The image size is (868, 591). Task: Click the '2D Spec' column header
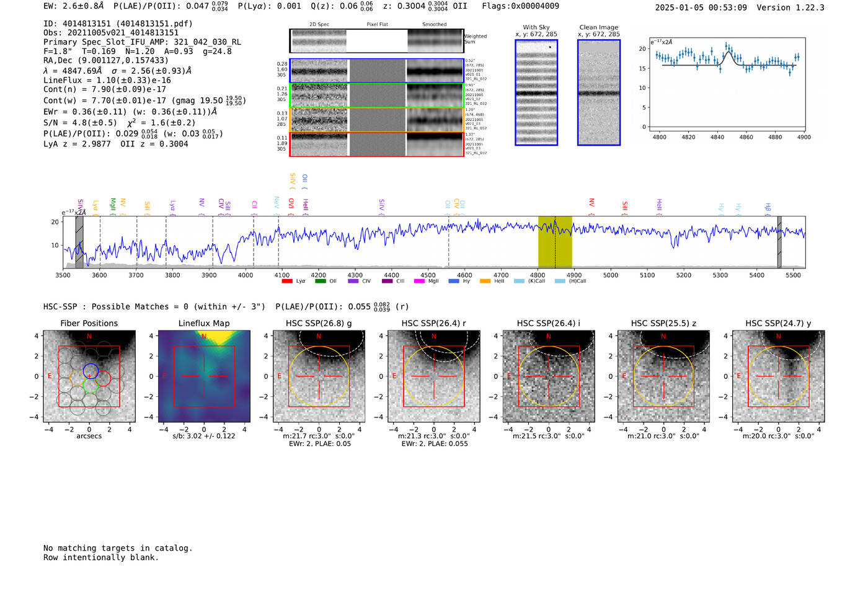point(319,25)
